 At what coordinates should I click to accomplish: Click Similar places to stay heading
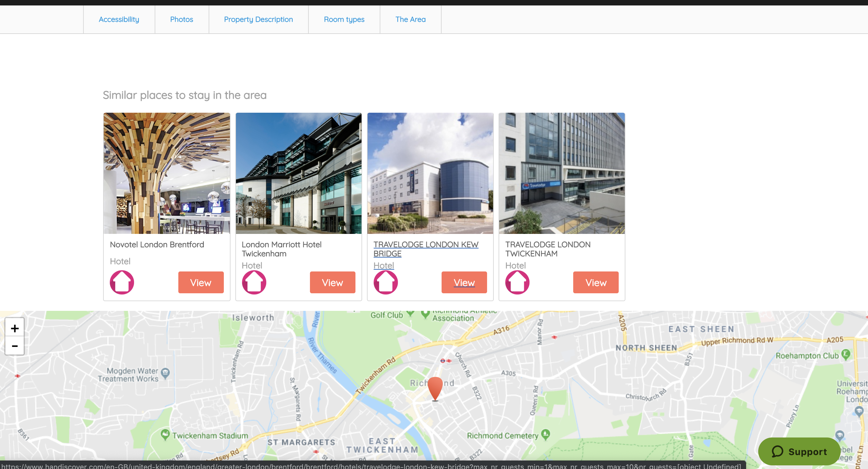(185, 95)
